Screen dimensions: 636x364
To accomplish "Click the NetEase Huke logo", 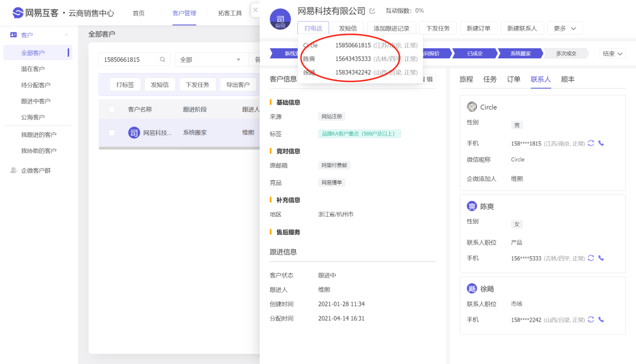I will click(x=18, y=13).
